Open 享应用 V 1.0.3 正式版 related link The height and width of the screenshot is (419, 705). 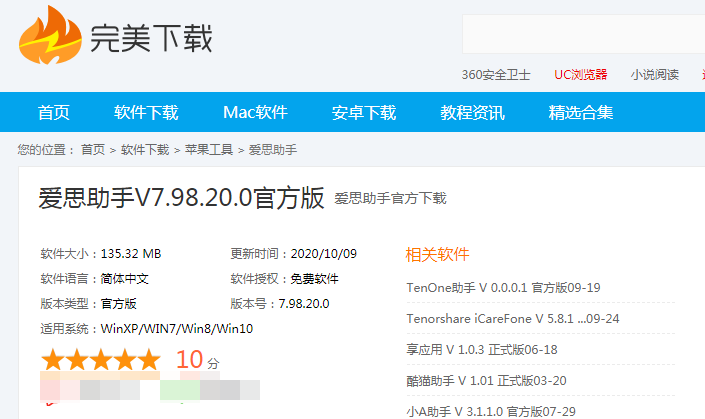pyautogui.click(x=482, y=349)
